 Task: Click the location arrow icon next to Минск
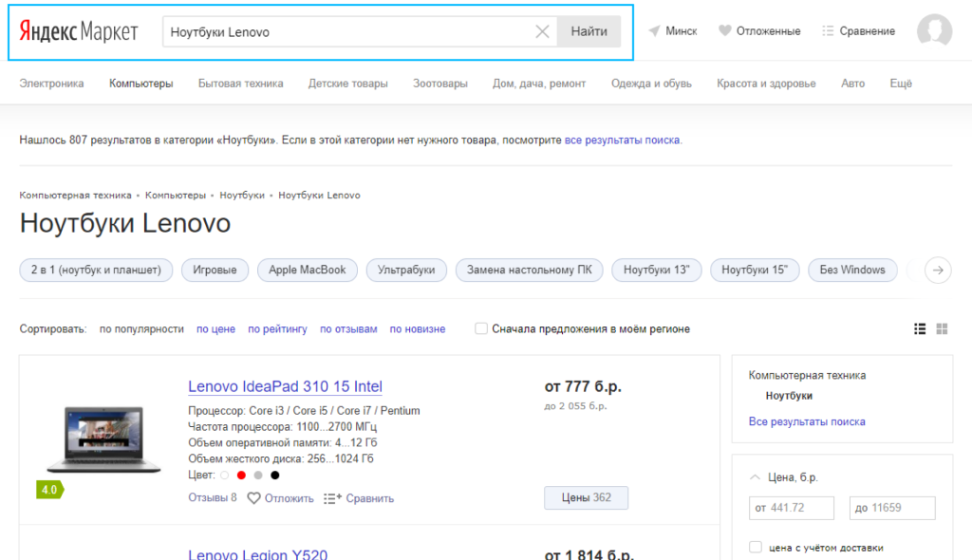654,31
